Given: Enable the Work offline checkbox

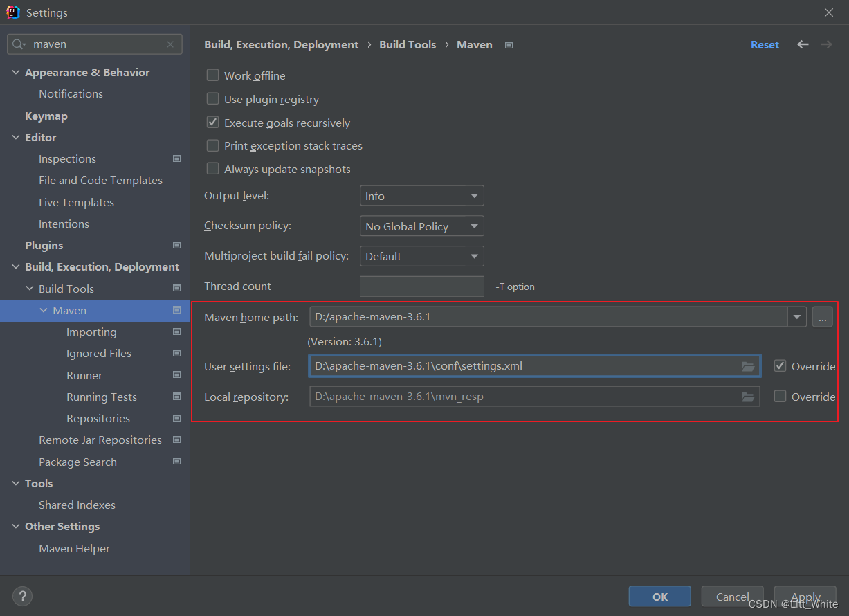Looking at the screenshot, I should point(213,75).
